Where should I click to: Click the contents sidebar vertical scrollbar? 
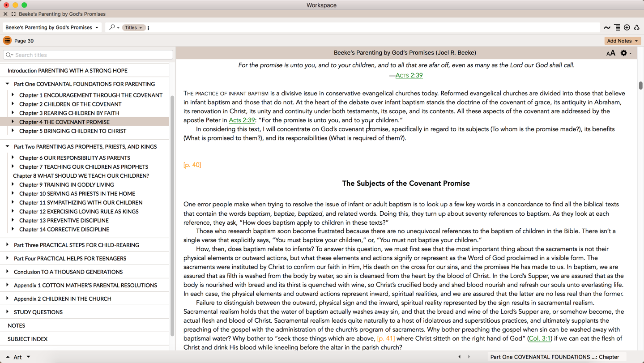(172, 215)
